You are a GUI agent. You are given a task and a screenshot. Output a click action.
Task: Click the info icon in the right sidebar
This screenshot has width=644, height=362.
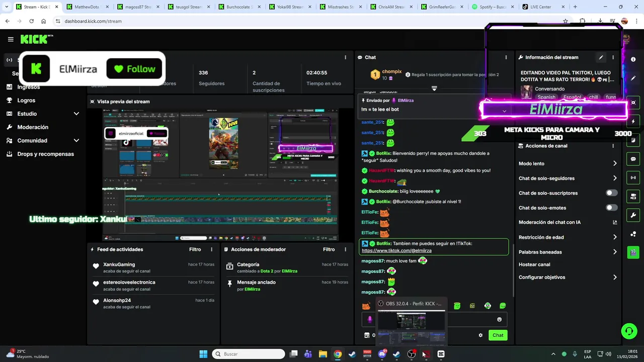click(633, 59)
